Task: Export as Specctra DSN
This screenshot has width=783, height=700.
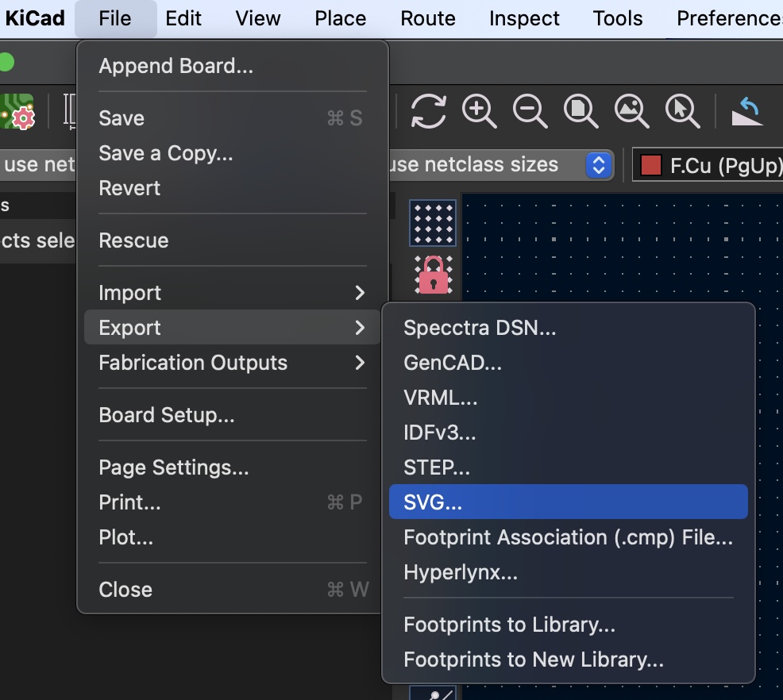Action: point(569,328)
